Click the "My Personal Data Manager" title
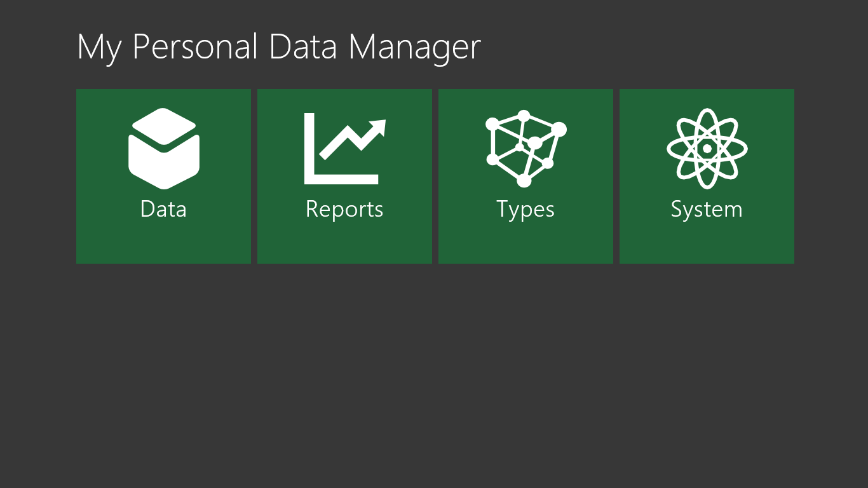This screenshot has height=488, width=868. (278, 47)
